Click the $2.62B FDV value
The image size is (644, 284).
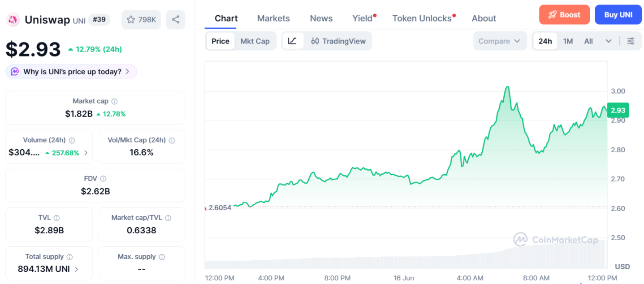(x=95, y=191)
